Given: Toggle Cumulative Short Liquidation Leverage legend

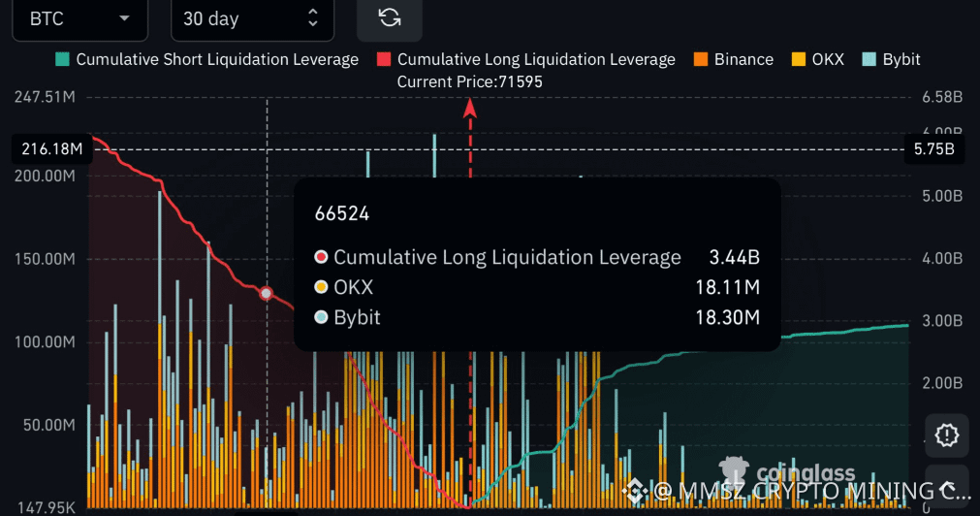Looking at the screenshot, I should [206, 59].
